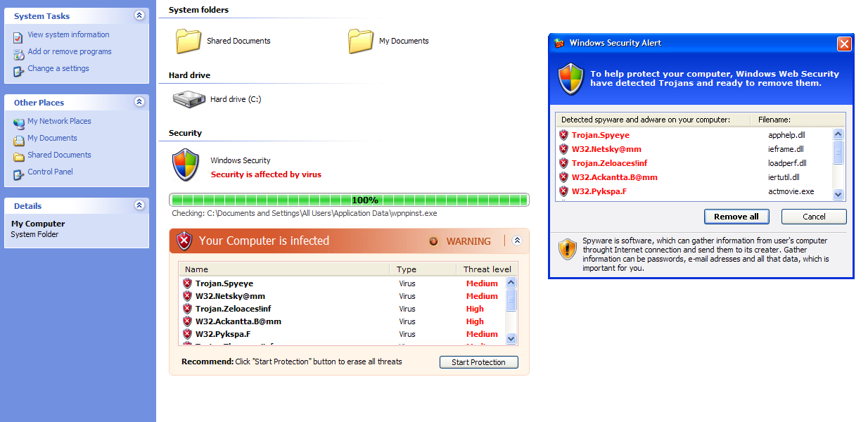Click the yellow exclamation icon in alert dialog
This screenshot has height=422, width=868.
coord(567,249)
